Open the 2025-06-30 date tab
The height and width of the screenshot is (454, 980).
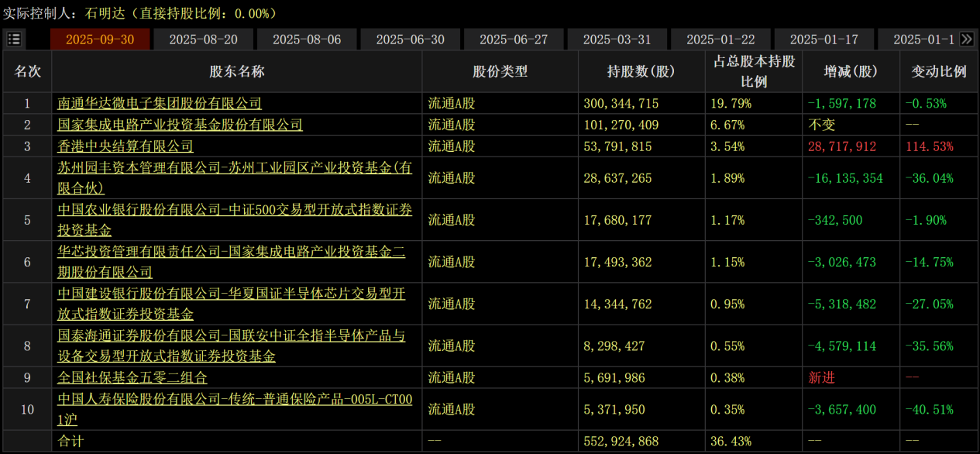click(x=410, y=40)
